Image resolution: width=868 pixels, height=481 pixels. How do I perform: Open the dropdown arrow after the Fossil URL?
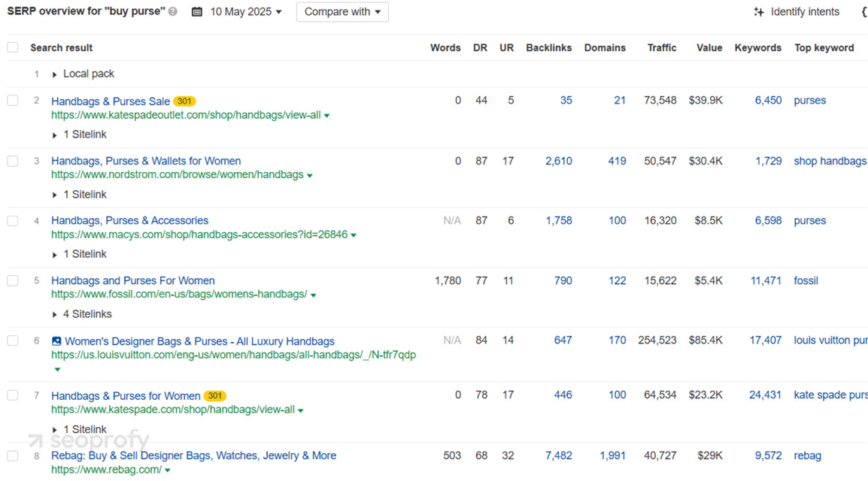[x=314, y=295]
